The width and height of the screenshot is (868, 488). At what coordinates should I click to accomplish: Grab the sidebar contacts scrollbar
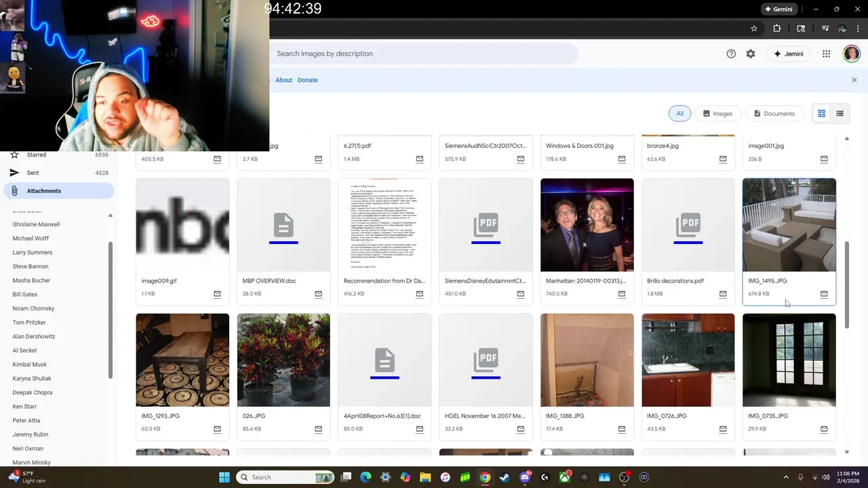pos(111,310)
